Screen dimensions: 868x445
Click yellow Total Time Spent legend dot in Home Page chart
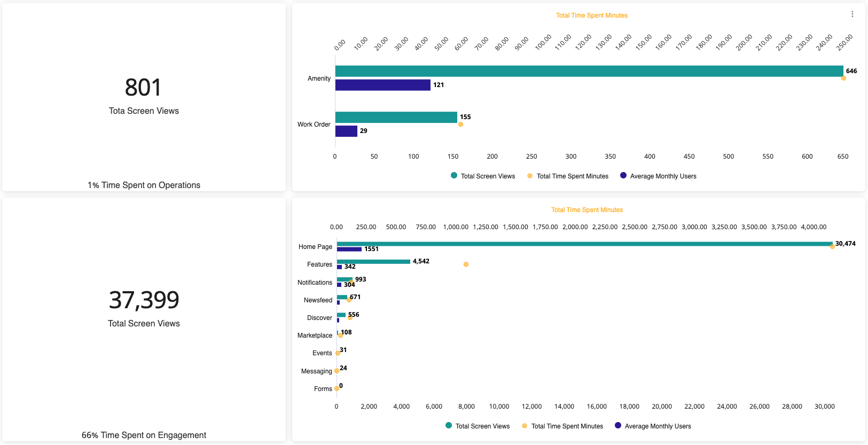point(525,426)
